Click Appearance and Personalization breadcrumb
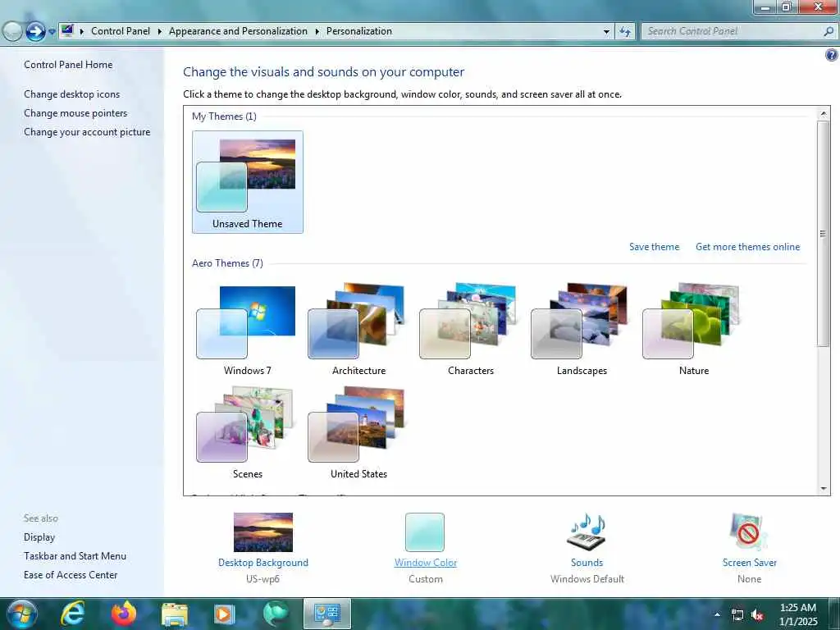 tap(238, 31)
